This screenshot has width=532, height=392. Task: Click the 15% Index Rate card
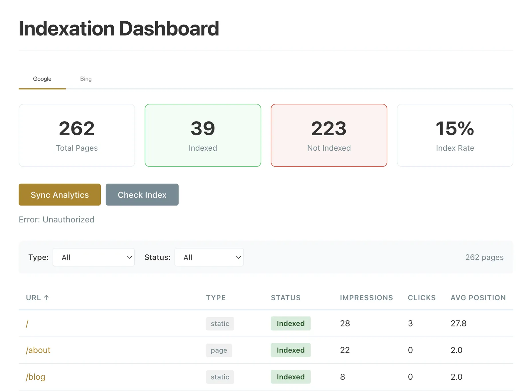pos(455,135)
